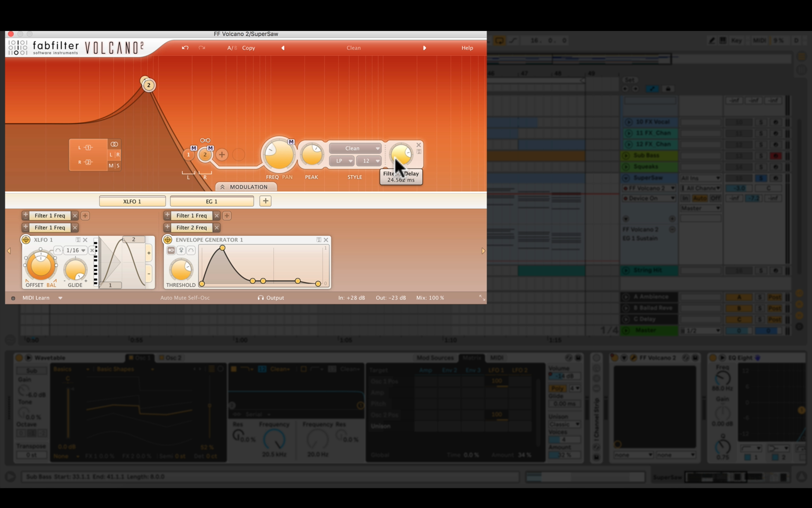Viewport: 812px width, 508px height.
Task: Click the XLFO GLIDE knob
Action: [x=75, y=270]
